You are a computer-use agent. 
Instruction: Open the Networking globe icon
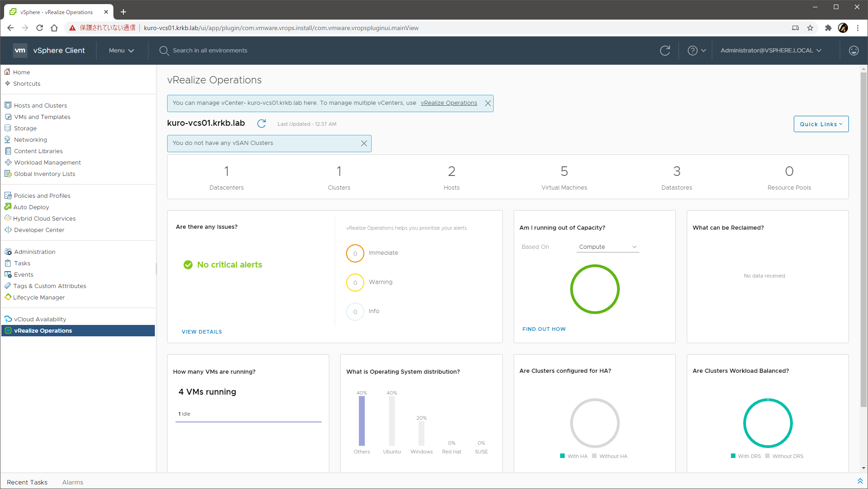pos(8,139)
